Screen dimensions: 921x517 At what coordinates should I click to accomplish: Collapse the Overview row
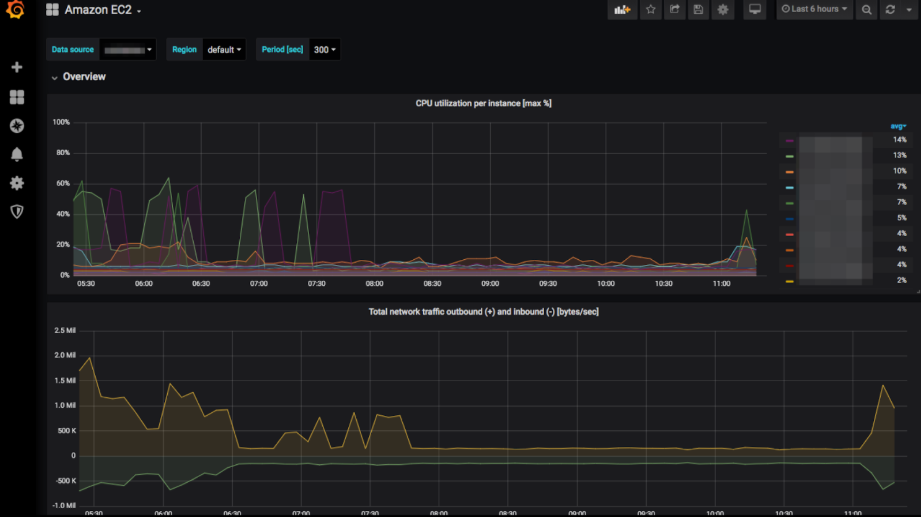click(x=78, y=77)
